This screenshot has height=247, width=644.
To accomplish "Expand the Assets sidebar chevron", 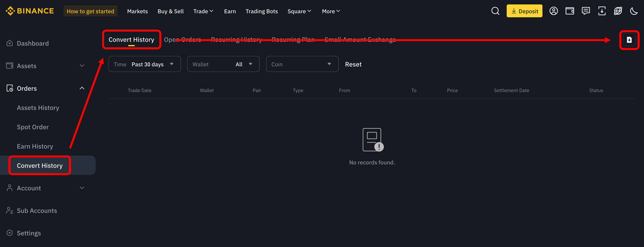I will tap(82, 66).
